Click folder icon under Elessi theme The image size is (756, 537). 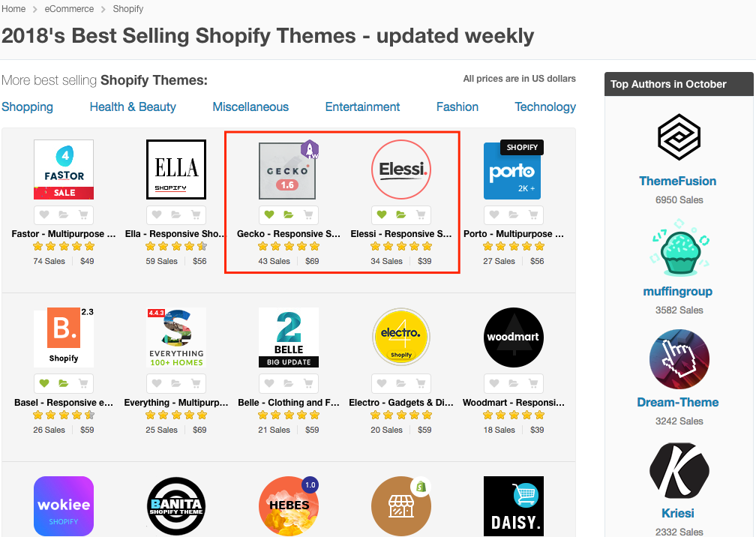(x=400, y=214)
